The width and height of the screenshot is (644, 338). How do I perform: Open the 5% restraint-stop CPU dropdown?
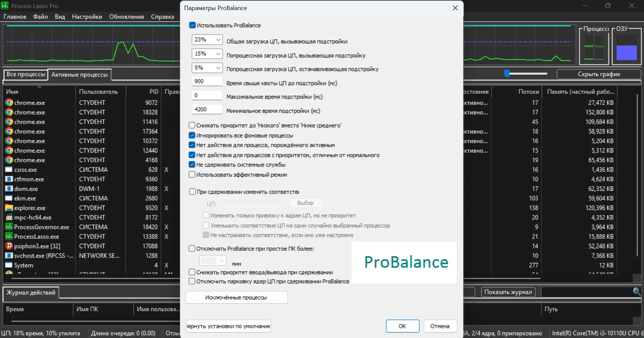click(x=207, y=68)
